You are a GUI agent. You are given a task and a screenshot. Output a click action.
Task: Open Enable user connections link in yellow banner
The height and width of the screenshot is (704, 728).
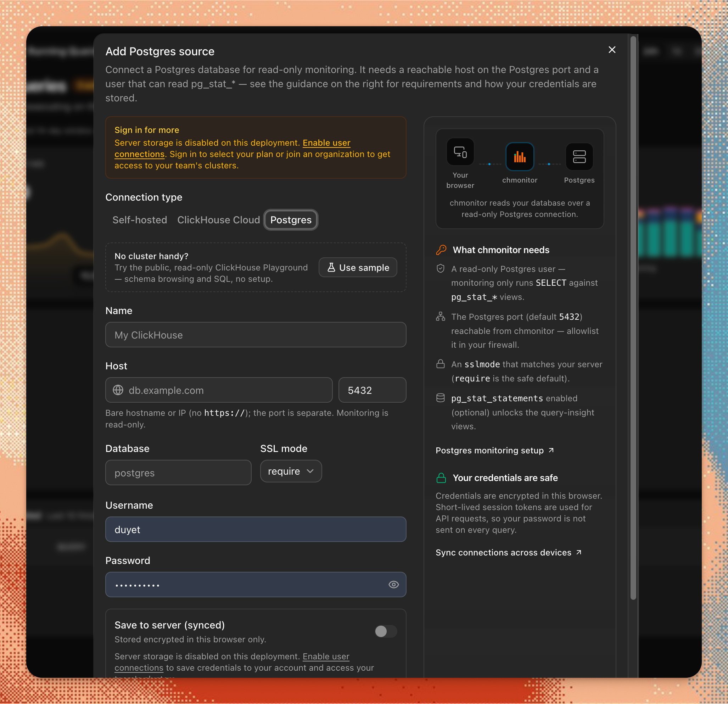(x=233, y=148)
